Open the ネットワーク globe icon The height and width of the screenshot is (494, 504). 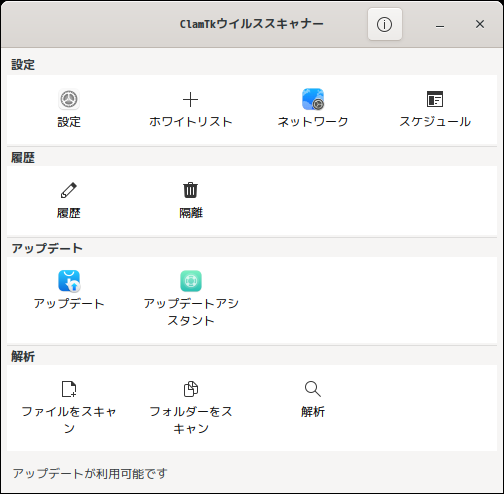pos(313,99)
